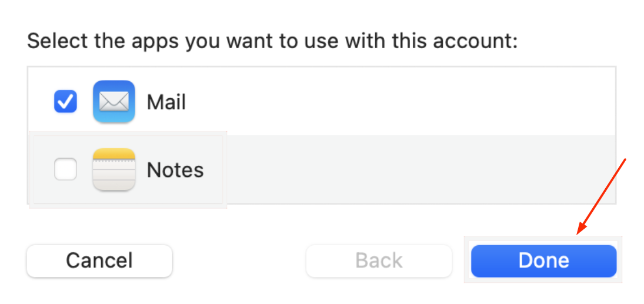Enable the Notes checkbox
The image size is (644, 304).
click(65, 170)
